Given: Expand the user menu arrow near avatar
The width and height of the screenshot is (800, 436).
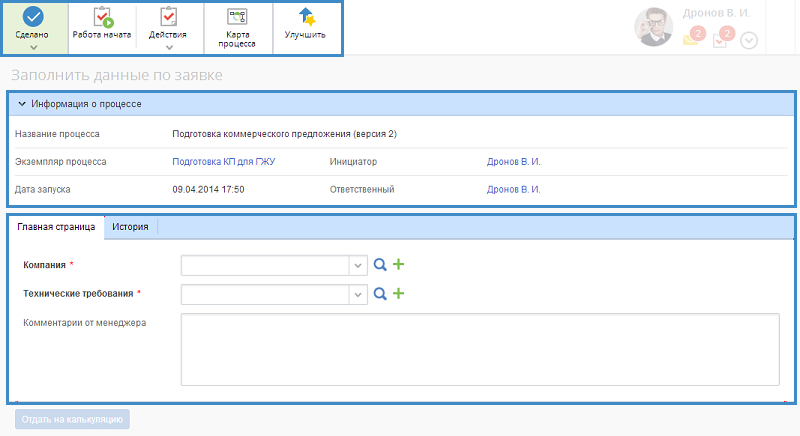Looking at the screenshot, I should pos(749,40).
